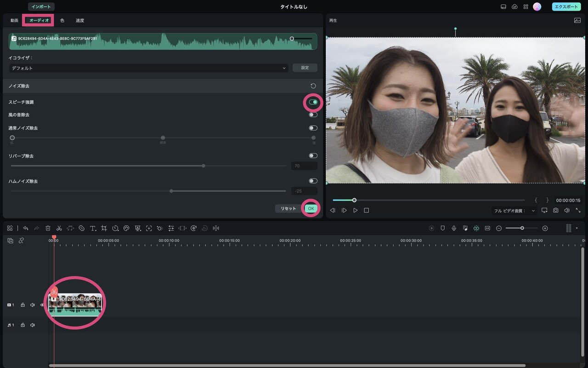Click the リバーブ除去 slider handle
The height and width of the screenshot is (368, 588).
pos(204,166)
